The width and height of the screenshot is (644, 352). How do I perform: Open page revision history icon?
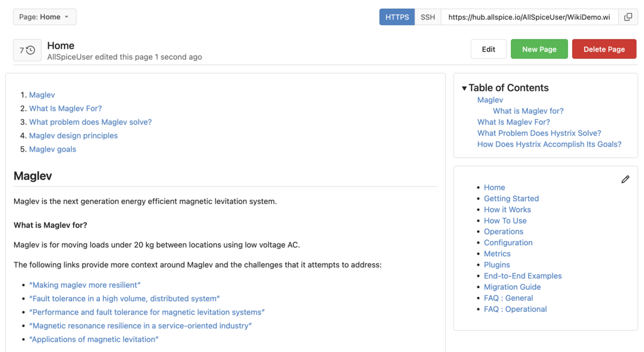[28, 51]
